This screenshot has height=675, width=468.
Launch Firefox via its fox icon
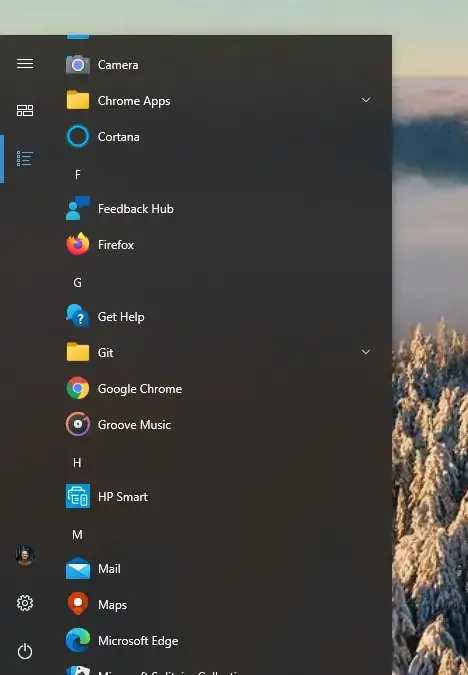(78, 244)
